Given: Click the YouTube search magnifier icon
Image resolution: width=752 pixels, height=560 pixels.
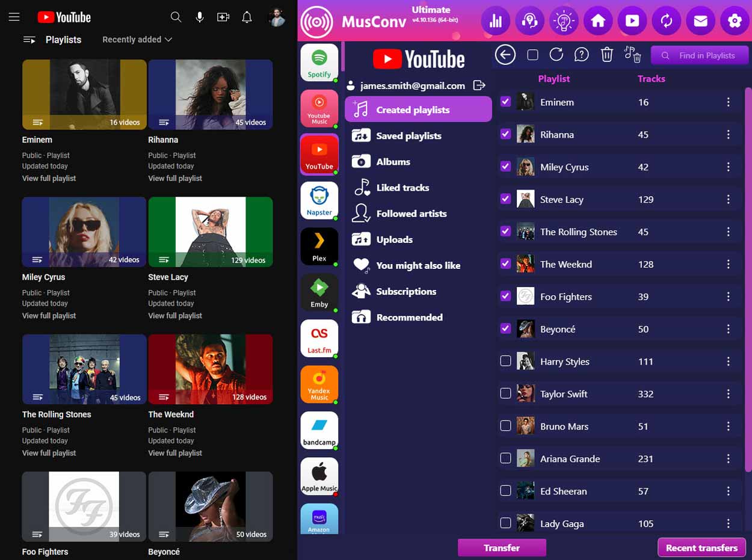Looking at the screenshot, I should 176,17.
